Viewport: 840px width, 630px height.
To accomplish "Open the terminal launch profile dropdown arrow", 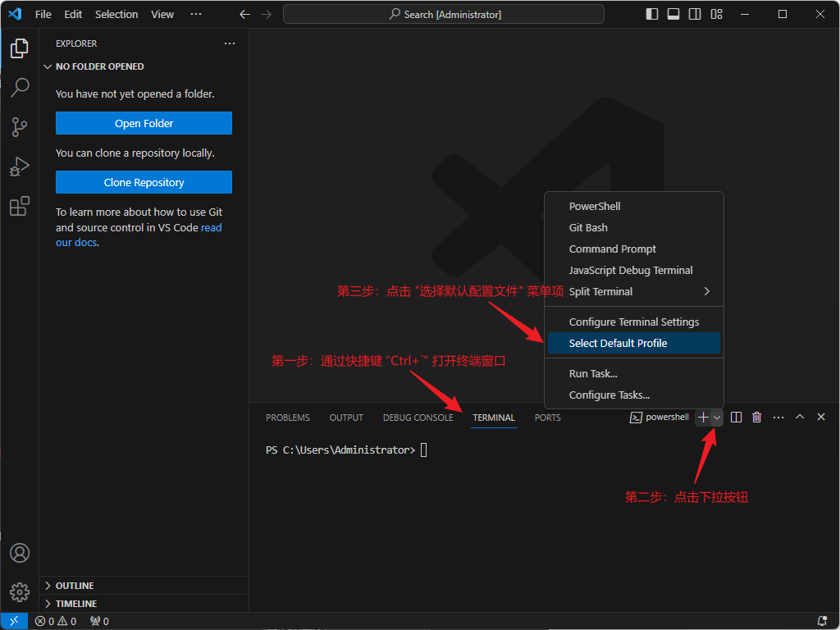I will point(717,418).
